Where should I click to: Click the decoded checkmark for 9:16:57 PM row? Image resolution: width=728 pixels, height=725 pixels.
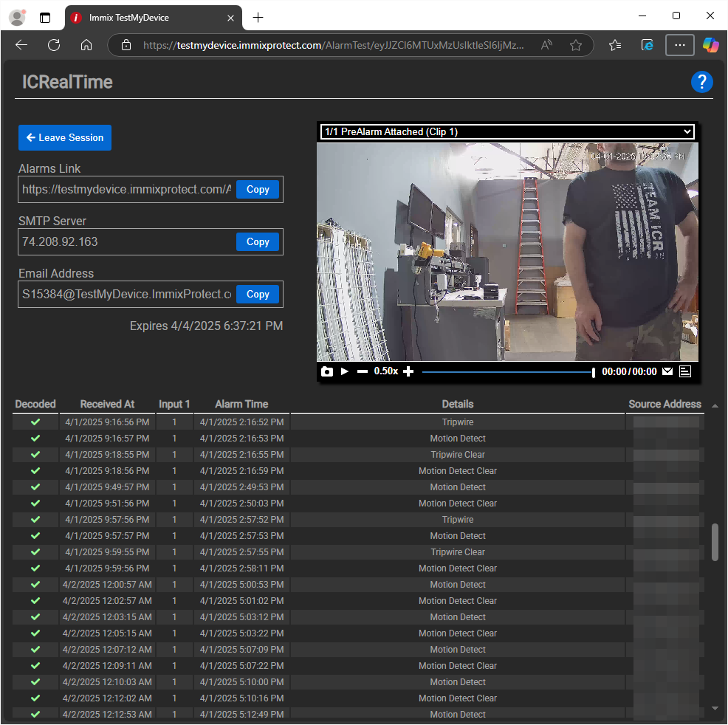[35, 439]
